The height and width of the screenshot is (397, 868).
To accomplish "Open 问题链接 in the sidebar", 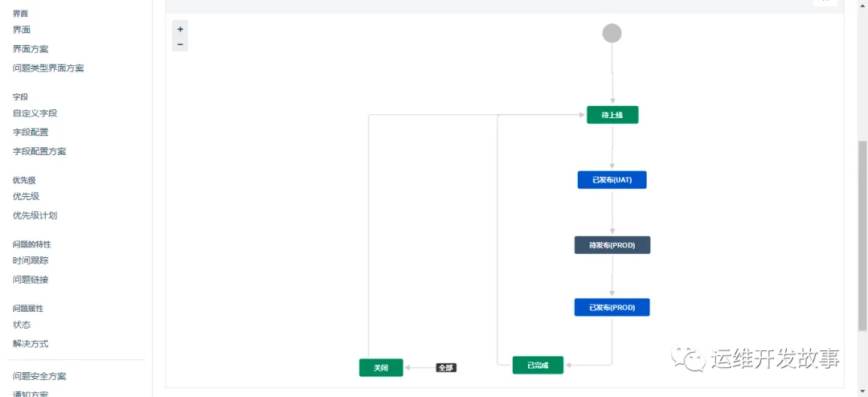I will click(x=31, y=280).
